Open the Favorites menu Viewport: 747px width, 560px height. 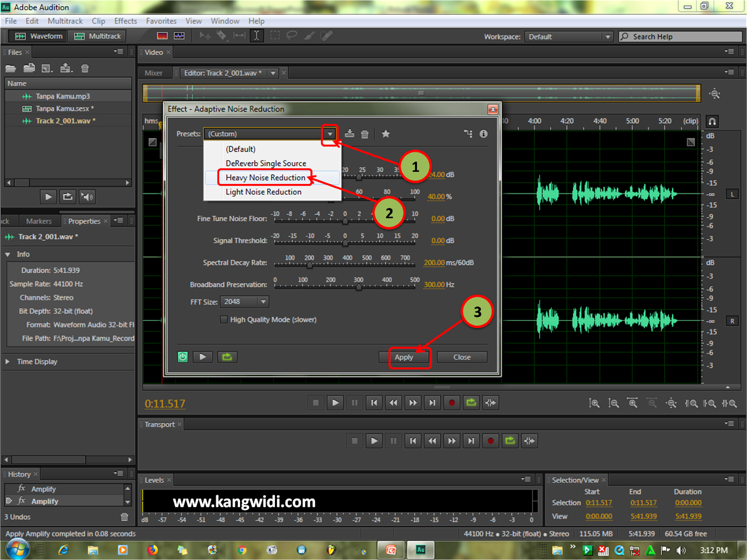[161, 21]
